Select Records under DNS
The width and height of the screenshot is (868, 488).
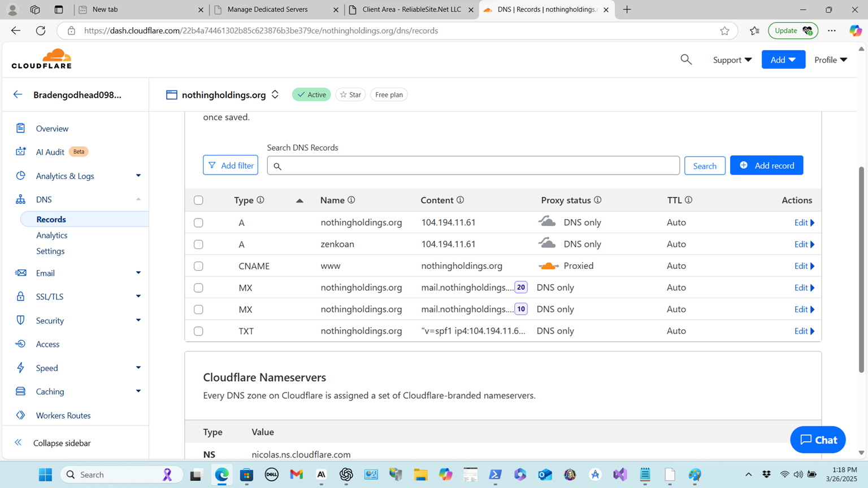pyautogui.click(x=51, y=219)
